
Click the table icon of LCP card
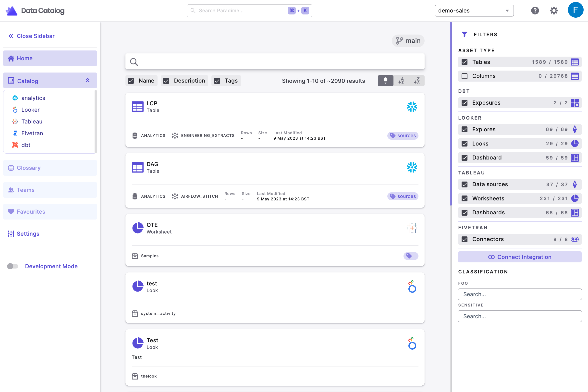[137, 107]
